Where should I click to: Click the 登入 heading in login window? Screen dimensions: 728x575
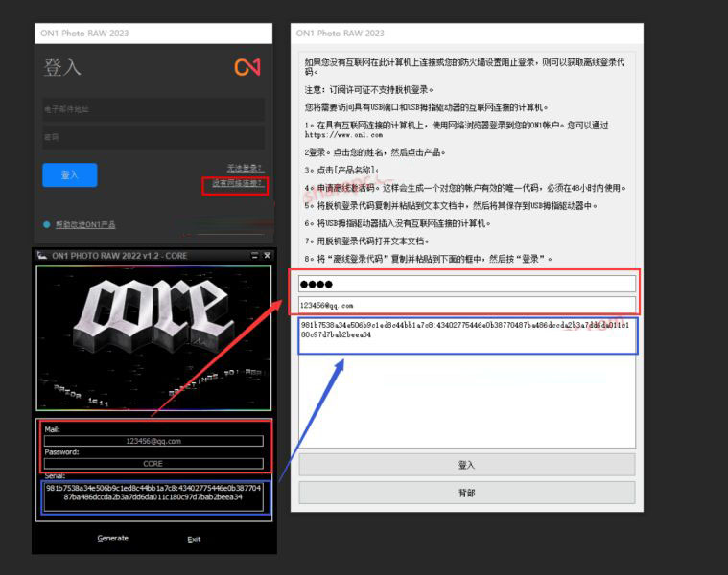(x=62, y=68)
